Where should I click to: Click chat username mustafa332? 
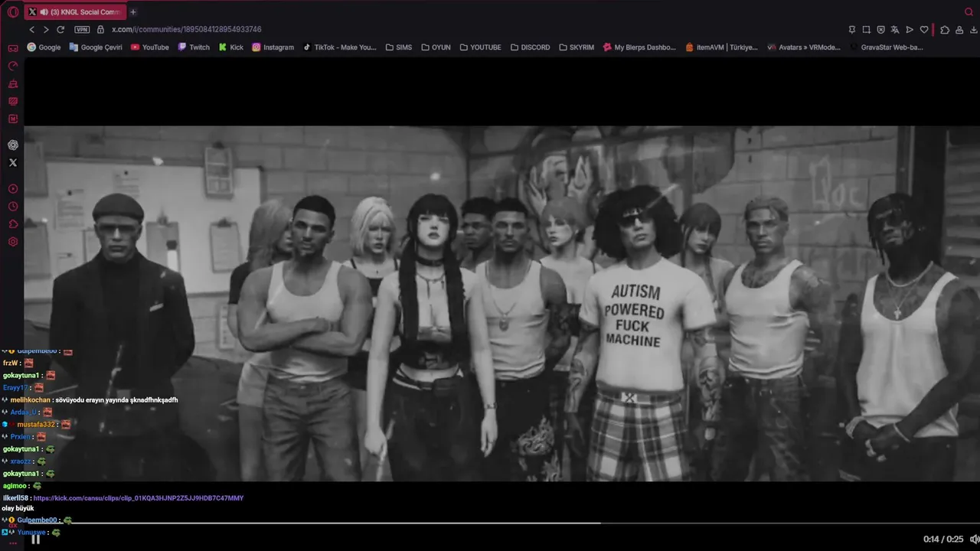click(36, 425)
